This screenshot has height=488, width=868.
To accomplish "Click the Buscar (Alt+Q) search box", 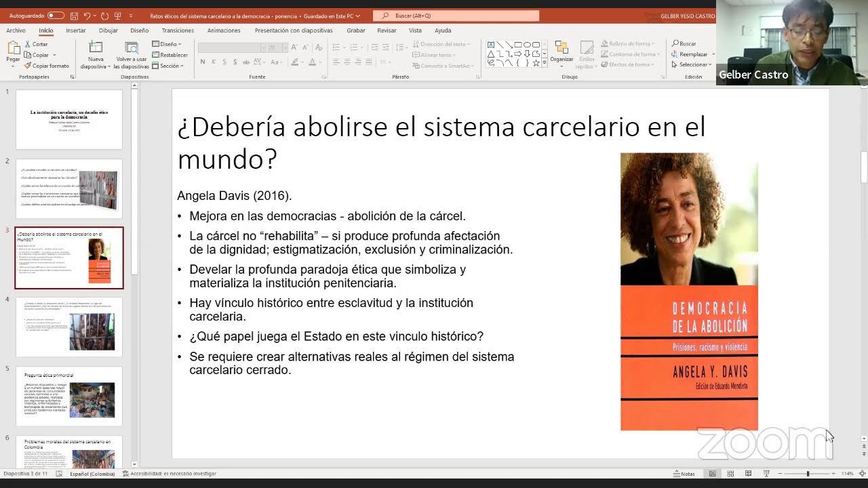I will 456,16.
